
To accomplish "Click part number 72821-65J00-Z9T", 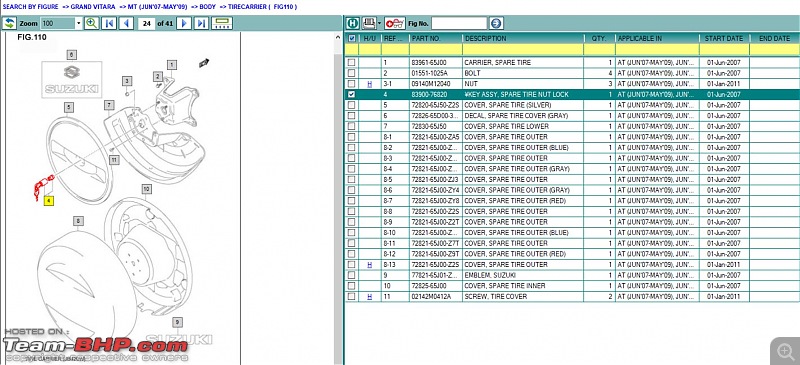I will [435, 254].
